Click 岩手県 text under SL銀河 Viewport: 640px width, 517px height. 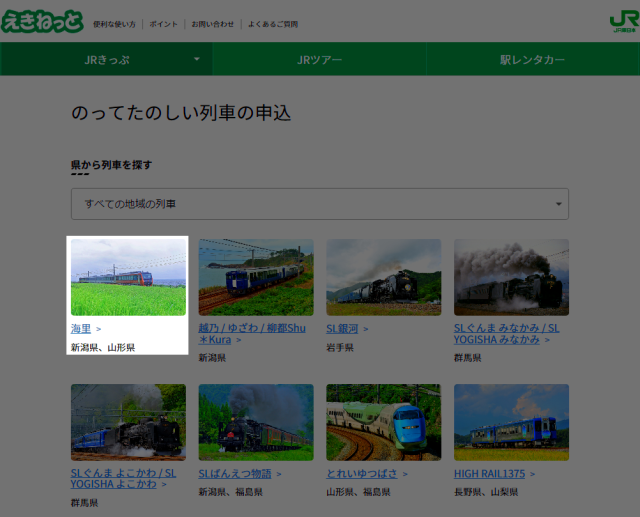tap(340, 347)
